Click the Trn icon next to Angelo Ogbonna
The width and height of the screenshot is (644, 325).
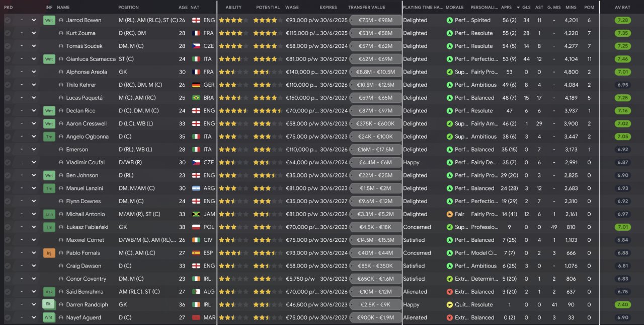tap(49, 137)
